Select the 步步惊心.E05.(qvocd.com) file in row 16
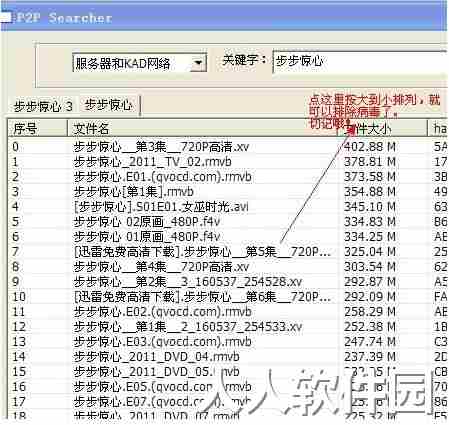Image resolution: width=449 pixels, height=425 pixels. 162,387
